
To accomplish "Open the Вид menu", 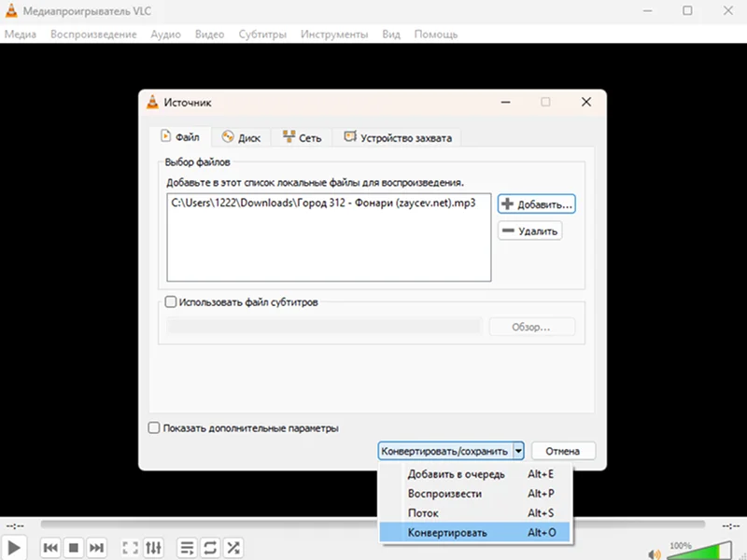I will pyautogui.click(x=391, y=35).
